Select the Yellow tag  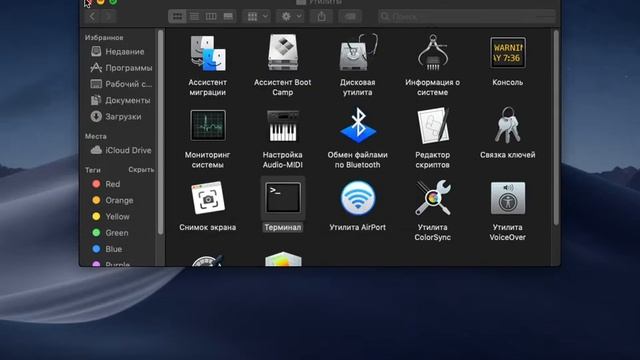(112, 217)
